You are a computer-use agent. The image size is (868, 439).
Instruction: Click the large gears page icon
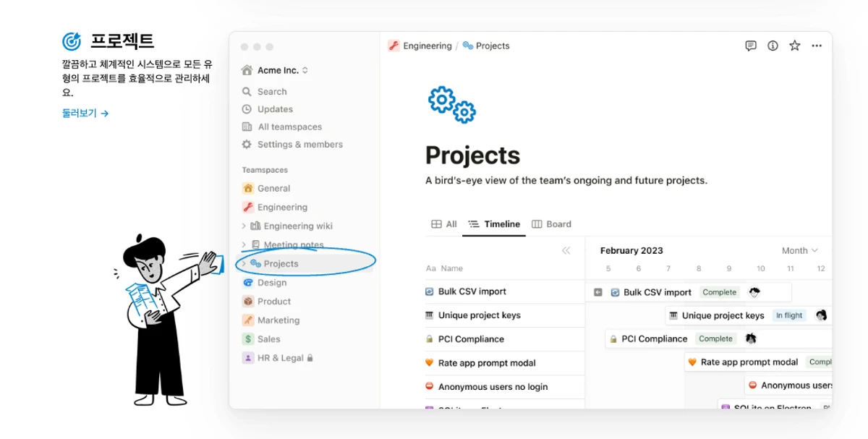point(452,105)
